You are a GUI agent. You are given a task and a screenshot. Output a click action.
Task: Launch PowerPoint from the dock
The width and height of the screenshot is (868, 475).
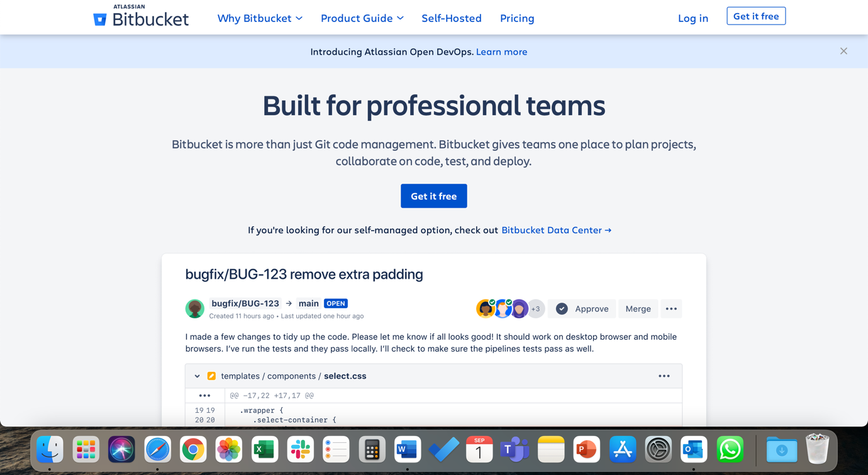click(x=587, y=449)
